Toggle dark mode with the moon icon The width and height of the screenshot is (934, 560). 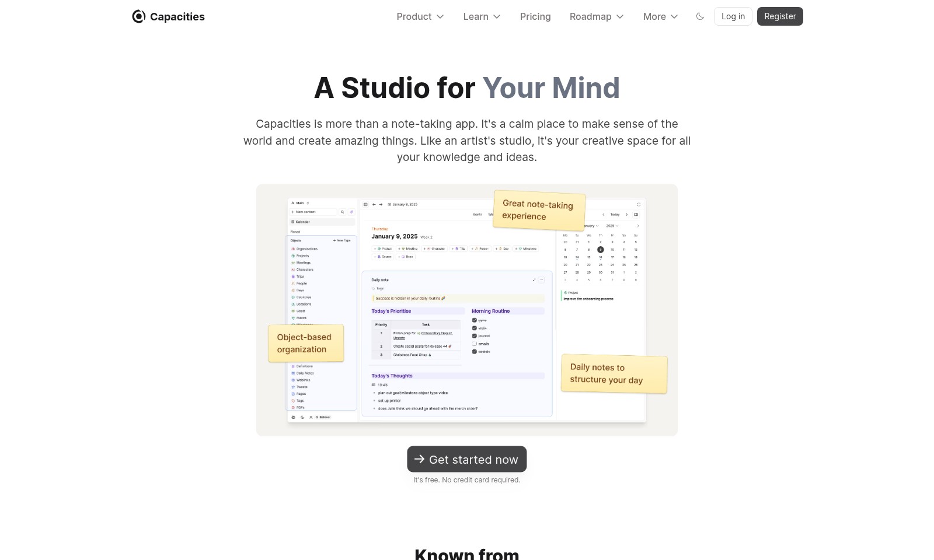[x=700, y=16]
